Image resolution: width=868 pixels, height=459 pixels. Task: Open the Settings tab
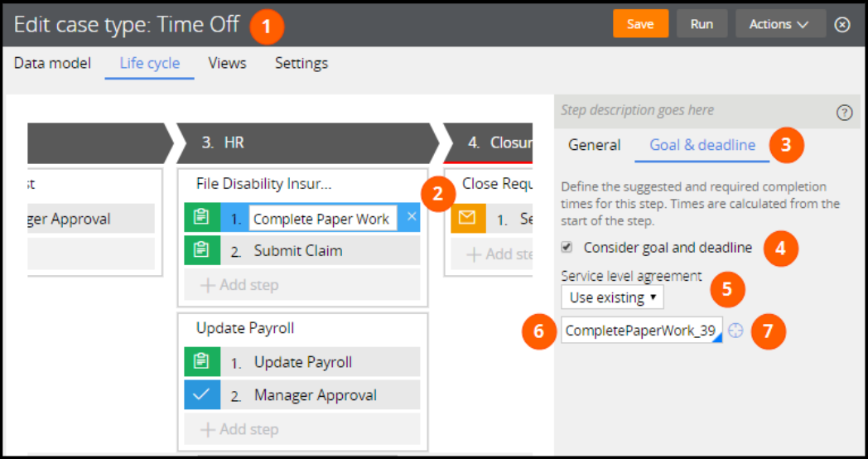point(301,63)
